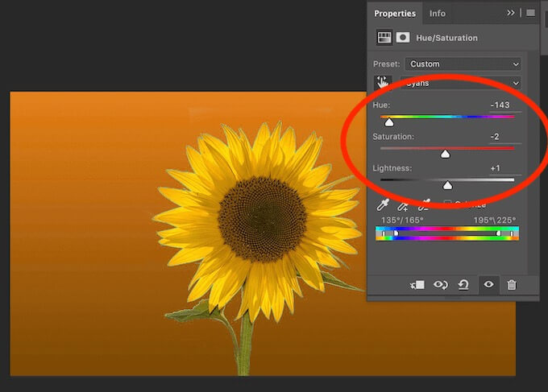Delete the adjustment layer with trash icon
This screenshot has height=392, width=548.
511,285
